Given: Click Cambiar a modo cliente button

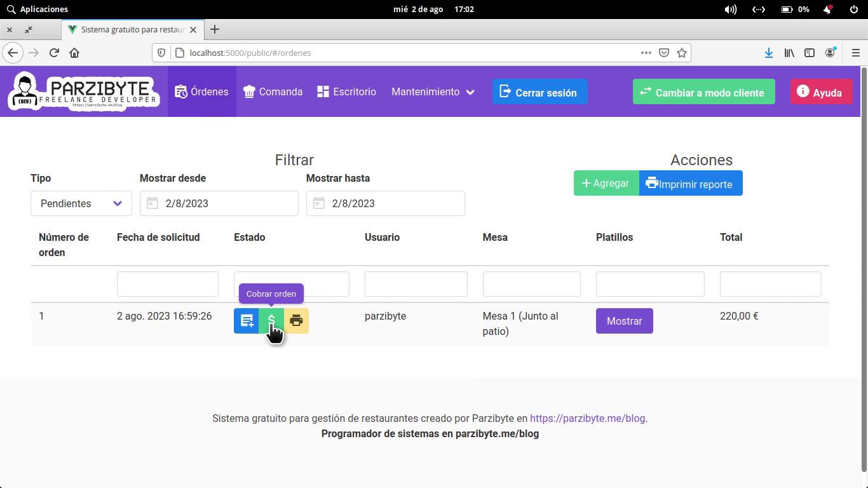Looking at the screenshot, I should (703, 92).
